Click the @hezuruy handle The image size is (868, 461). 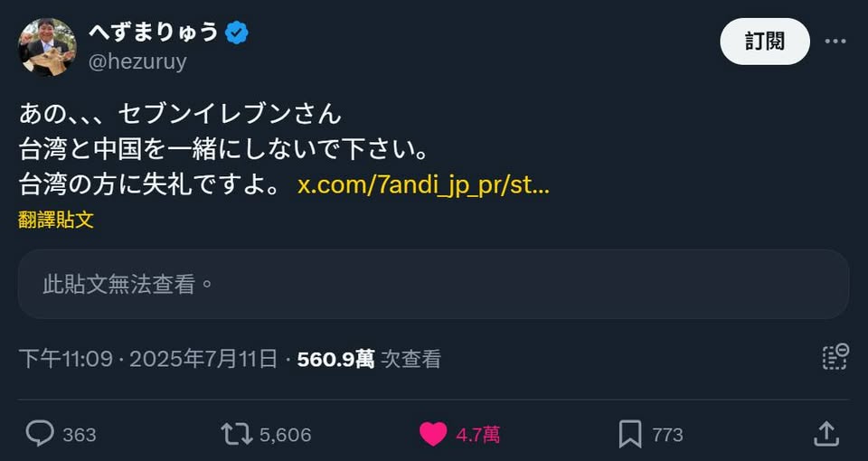[x=137, y=61]
